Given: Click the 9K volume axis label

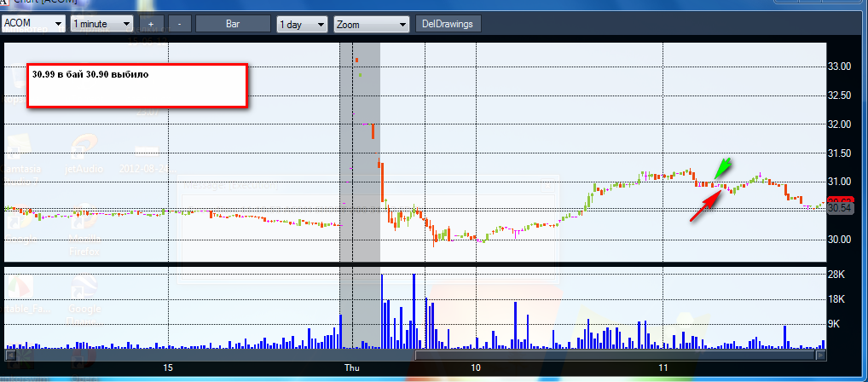Looking at the screenshot, I should pyautogui.click(x=836, y=323).
